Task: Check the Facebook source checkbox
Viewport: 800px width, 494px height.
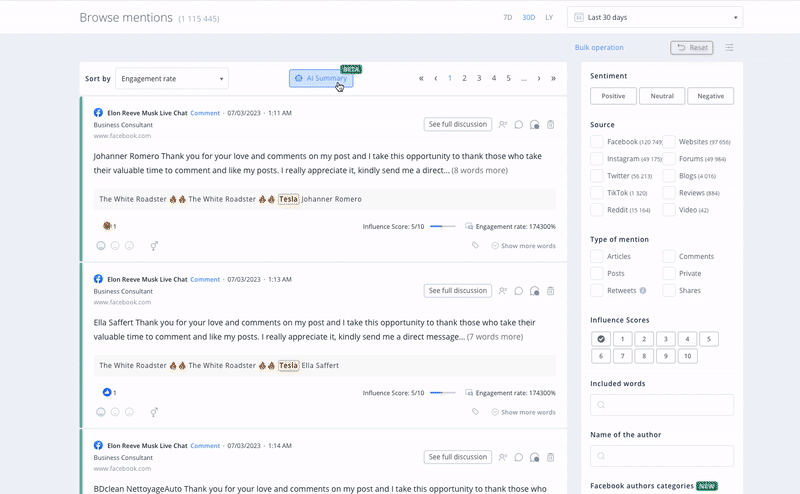Action: [x=597, y=142]
